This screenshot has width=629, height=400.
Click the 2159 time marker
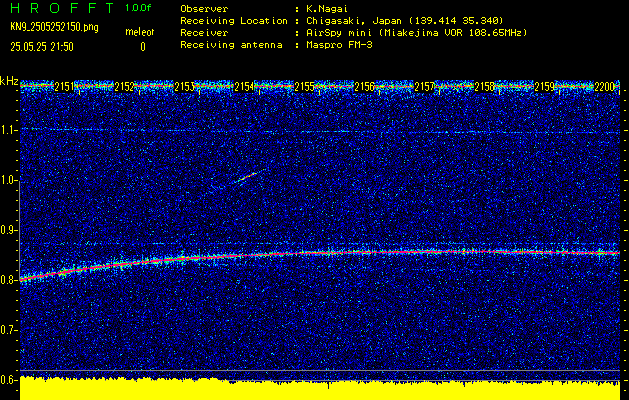tap(544, 87)
